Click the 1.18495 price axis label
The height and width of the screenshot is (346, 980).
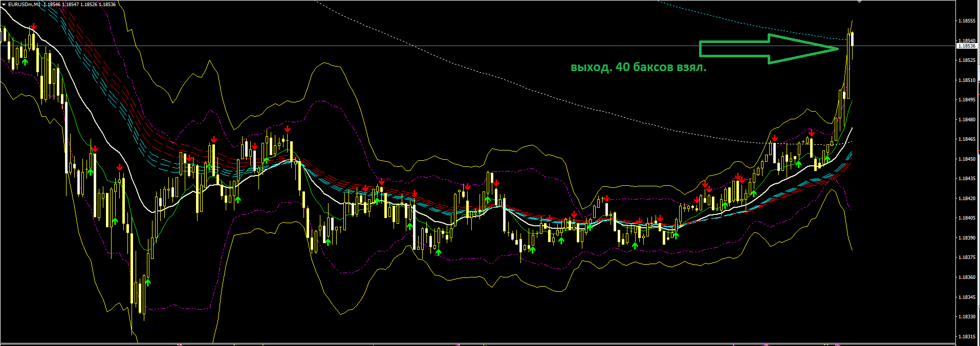[x=967, y=100]
